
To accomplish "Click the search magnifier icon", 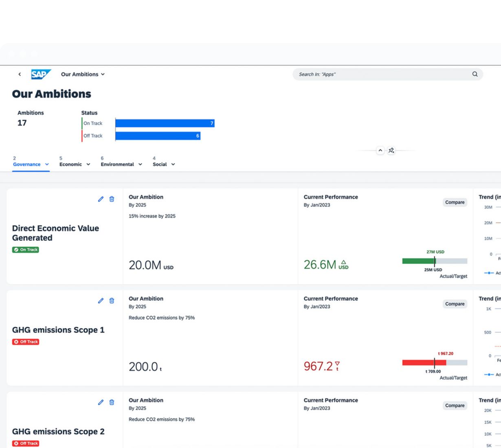I will click(475, 74).
